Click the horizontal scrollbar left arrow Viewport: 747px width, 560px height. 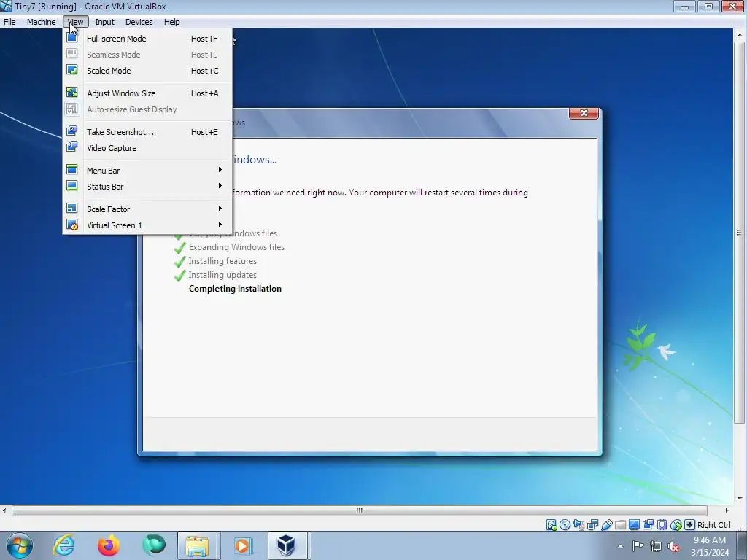[5, 510]
